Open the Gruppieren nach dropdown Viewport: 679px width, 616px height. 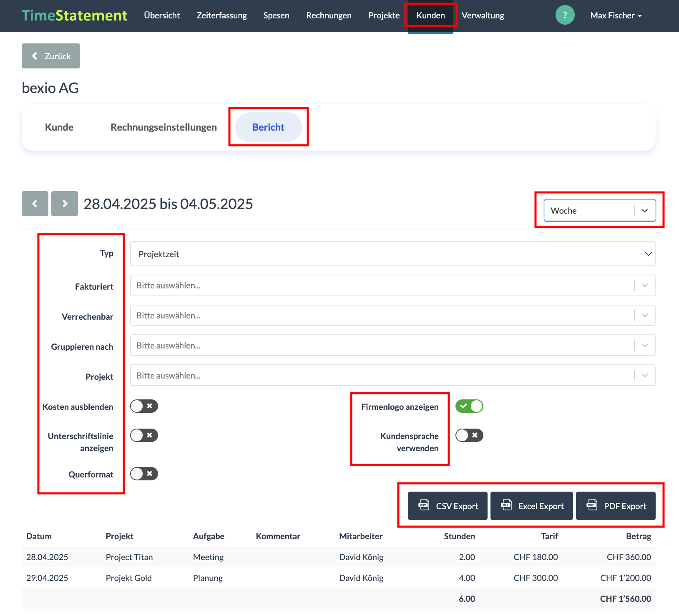click(x=392, y=346)
